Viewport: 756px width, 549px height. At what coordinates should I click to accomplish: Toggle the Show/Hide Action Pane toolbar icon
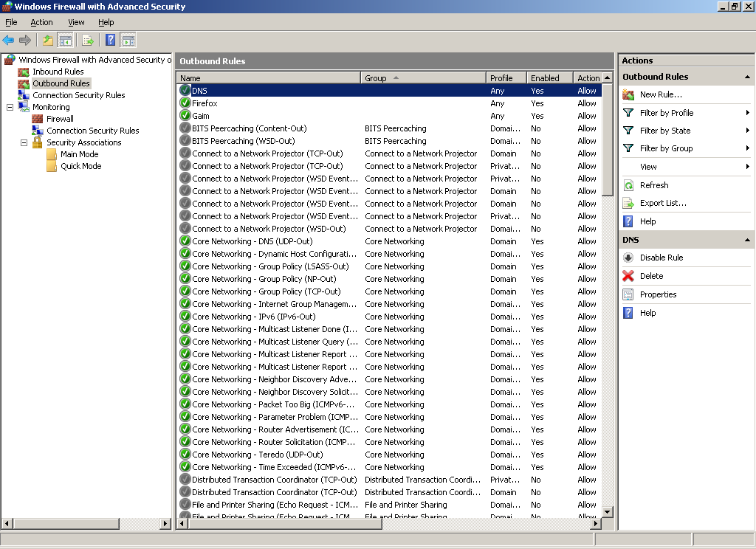pyautogui.click(x=128, y=40)
